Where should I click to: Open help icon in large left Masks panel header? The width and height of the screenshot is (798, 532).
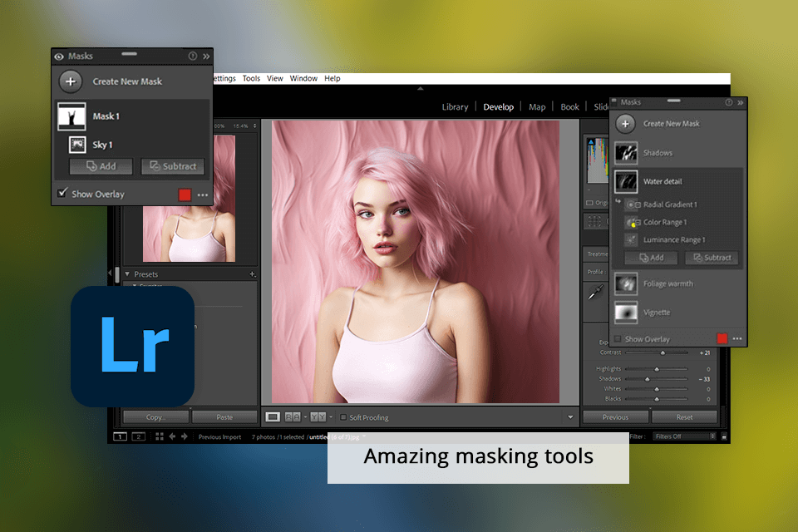pos(192,56)
